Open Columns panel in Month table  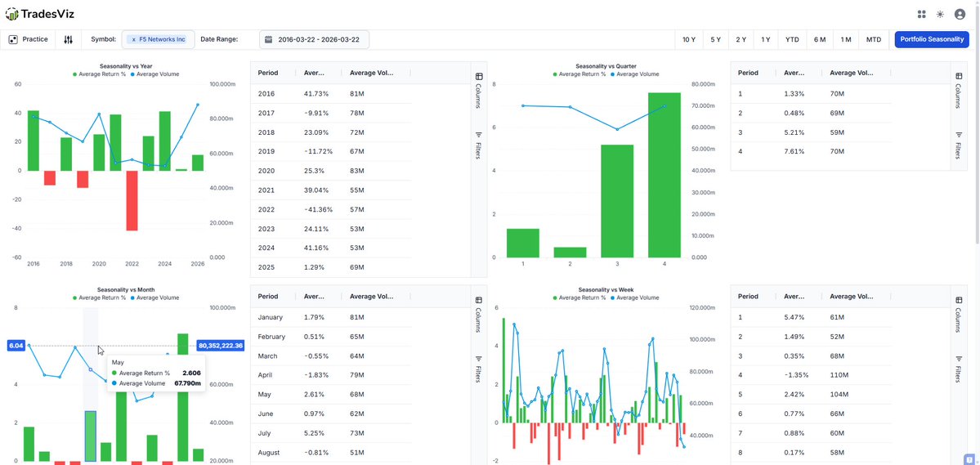click(x=479, y=315)
